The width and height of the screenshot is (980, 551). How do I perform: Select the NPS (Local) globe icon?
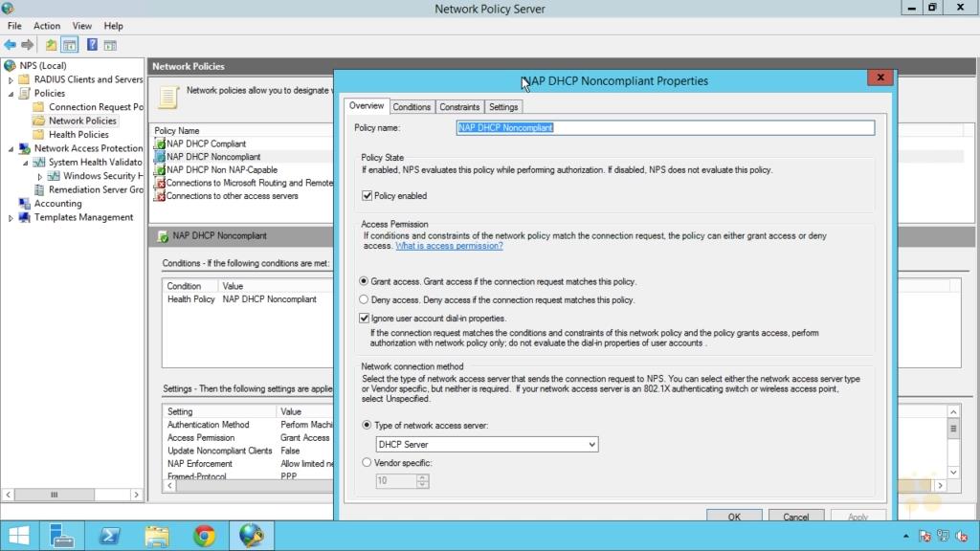click(x=10, y=65)
